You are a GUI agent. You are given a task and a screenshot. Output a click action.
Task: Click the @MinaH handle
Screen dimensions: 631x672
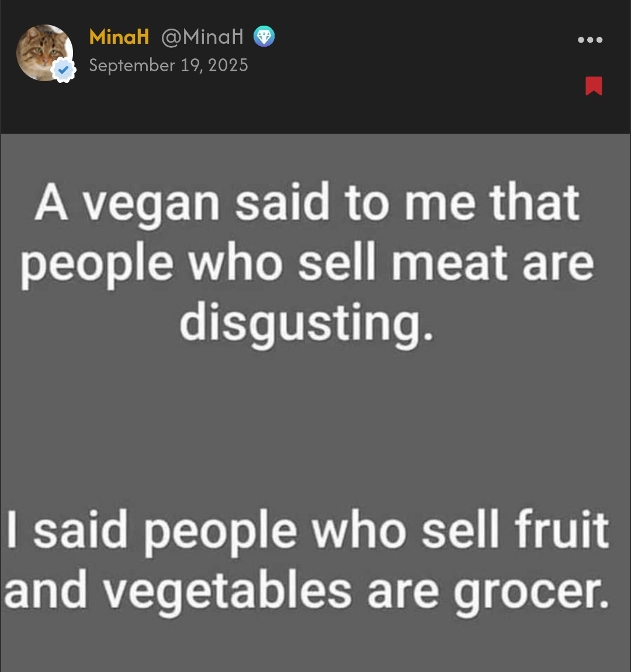click(x=203, y=36)
